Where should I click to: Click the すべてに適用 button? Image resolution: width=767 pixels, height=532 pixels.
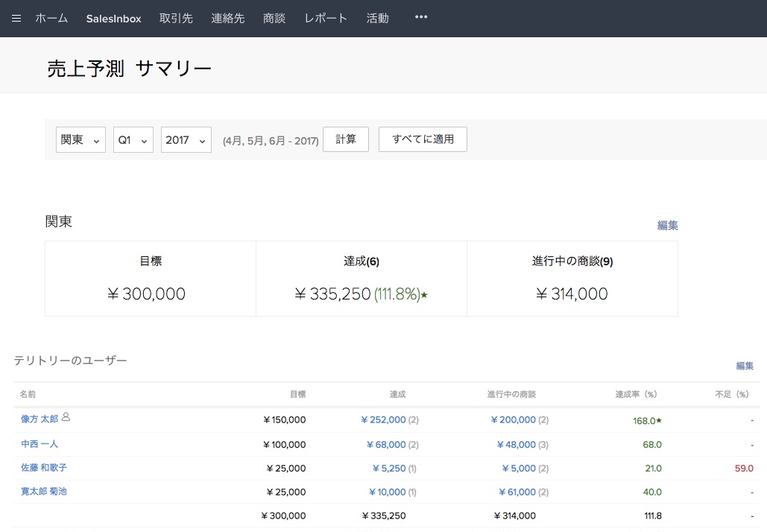point(423,139)
